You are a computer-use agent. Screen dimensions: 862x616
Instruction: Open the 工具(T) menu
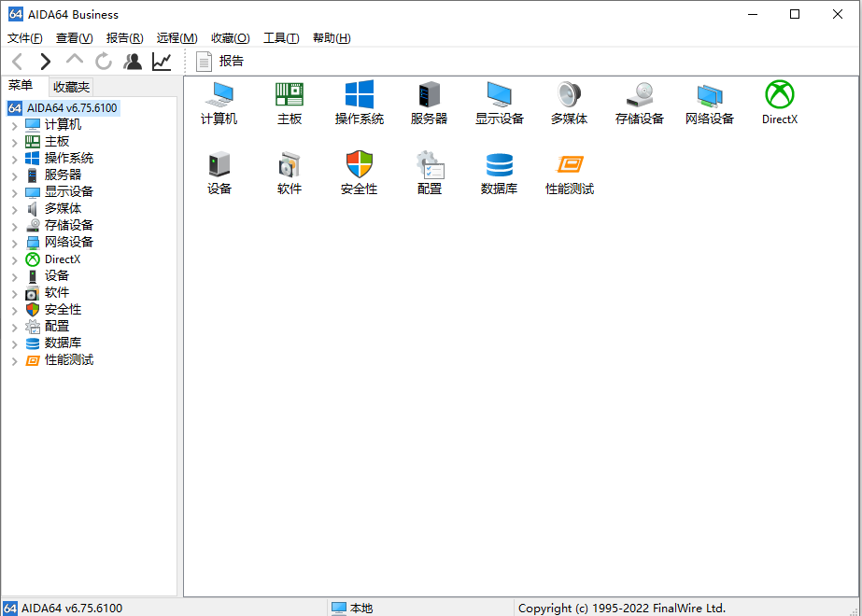pyautogui.click(x=280, y=38)
